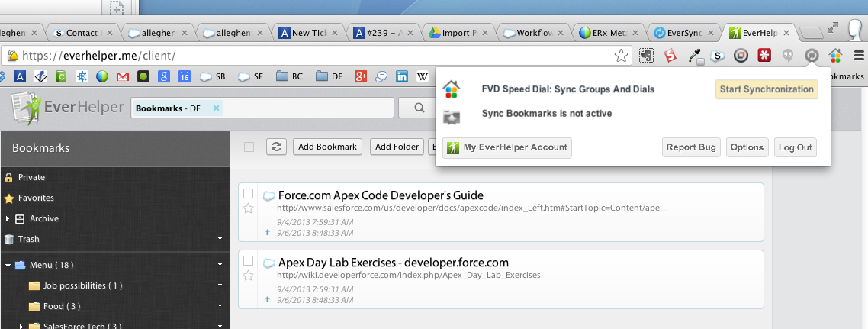Check the Apex Day Lab Exercises checkbox
Viewport: 868px width, 329px height.
249,260
